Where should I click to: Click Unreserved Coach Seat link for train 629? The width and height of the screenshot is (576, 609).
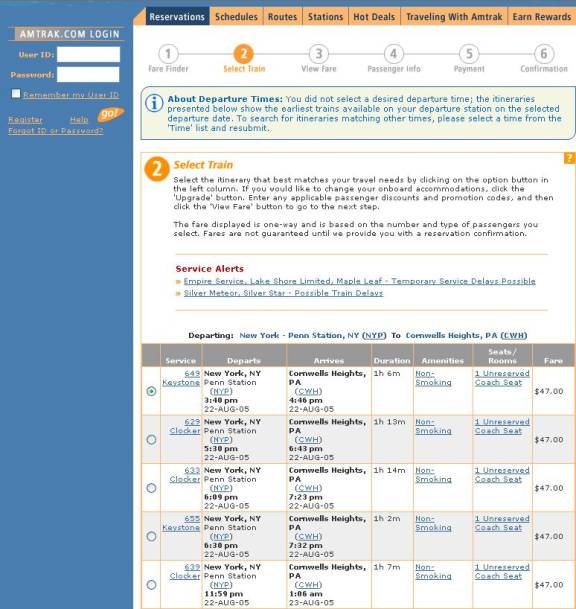502,426
